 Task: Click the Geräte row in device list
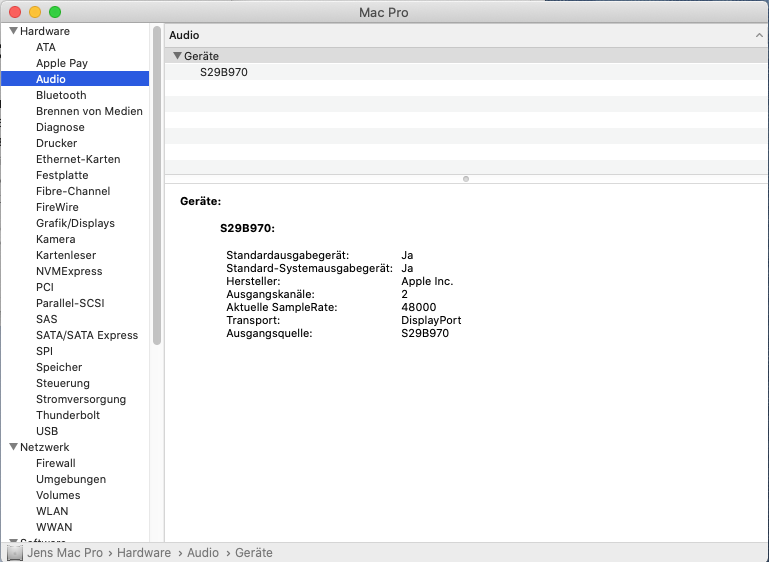[x=466, y=56]
